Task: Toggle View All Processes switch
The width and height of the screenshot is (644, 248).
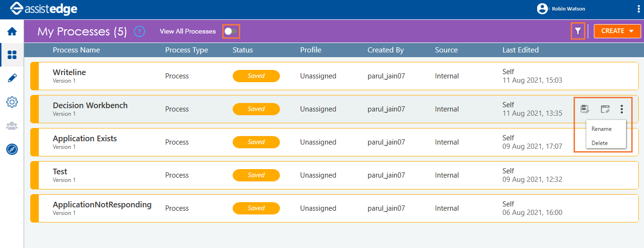Action: [231, 31]
